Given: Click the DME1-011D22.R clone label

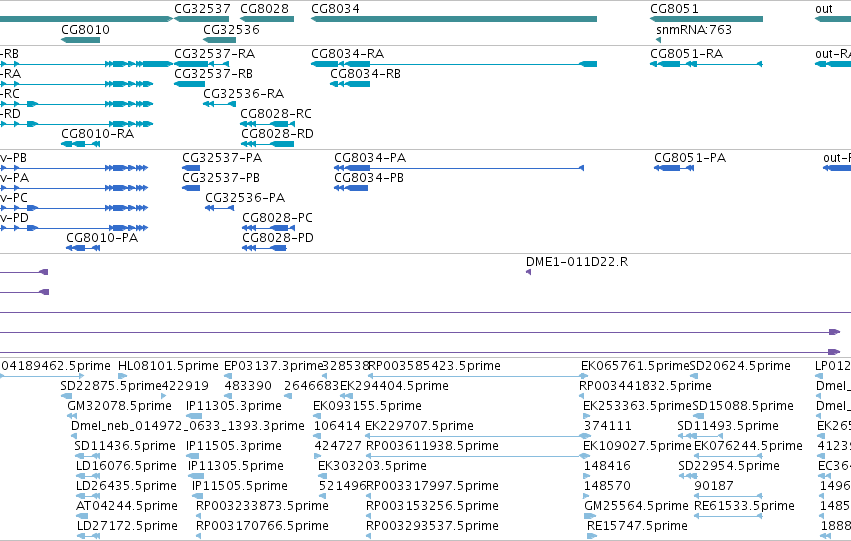Looking at the screenshot, I should (577, 262).
